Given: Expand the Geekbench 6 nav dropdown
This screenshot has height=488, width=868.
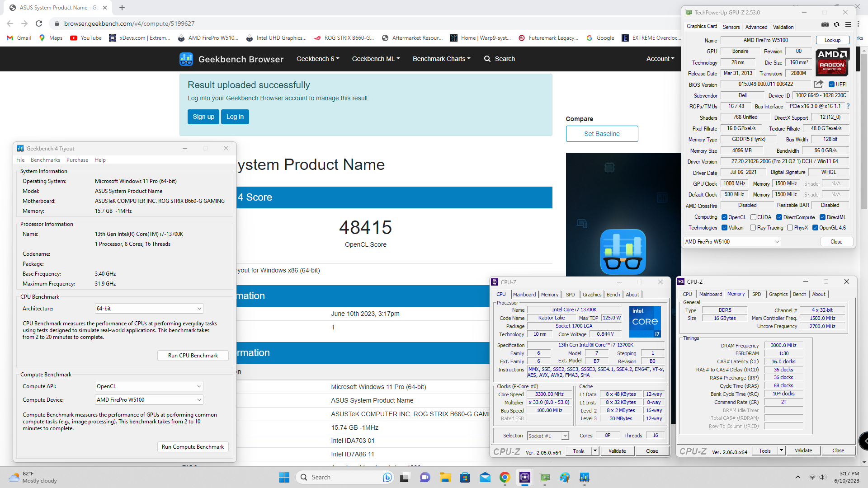Looking at the screenshot, I should (x=318, y=59).
